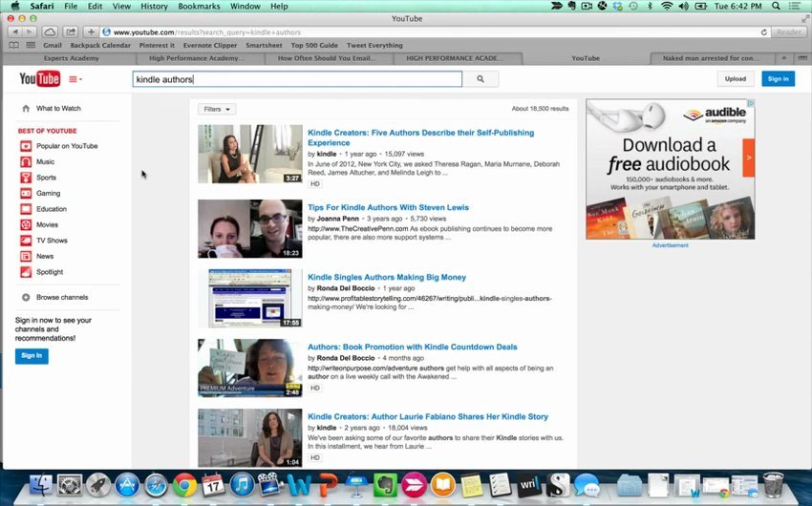Screen dimensions: 812x506
Task: Click the volume icon in menu bar
Action: (684, 7)
